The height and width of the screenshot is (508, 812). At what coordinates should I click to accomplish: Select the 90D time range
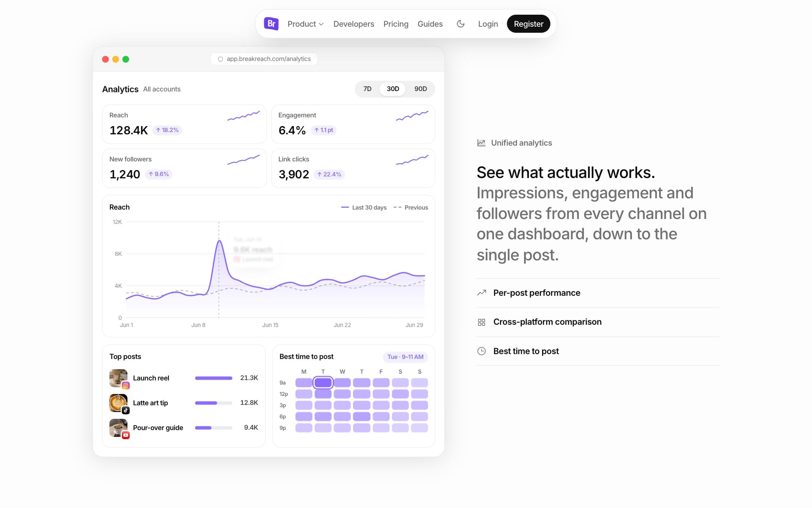tap(421, 89)
